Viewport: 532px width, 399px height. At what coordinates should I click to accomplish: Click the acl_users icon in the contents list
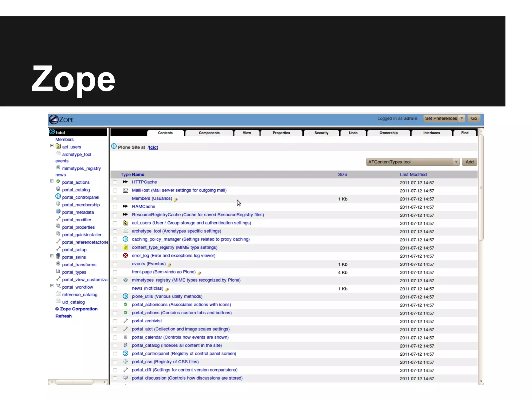[x=125, y=223]
